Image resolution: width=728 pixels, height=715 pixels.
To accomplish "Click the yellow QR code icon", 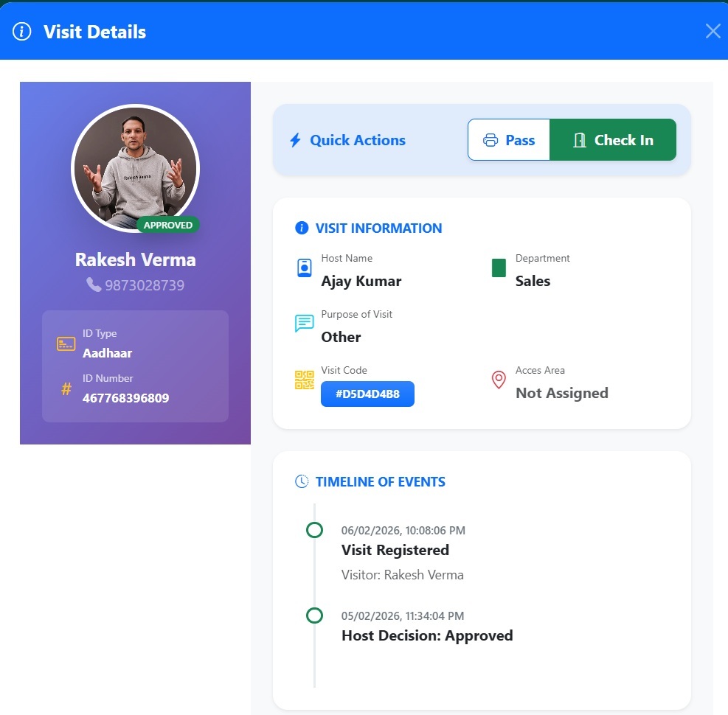I will coord(304,380).
